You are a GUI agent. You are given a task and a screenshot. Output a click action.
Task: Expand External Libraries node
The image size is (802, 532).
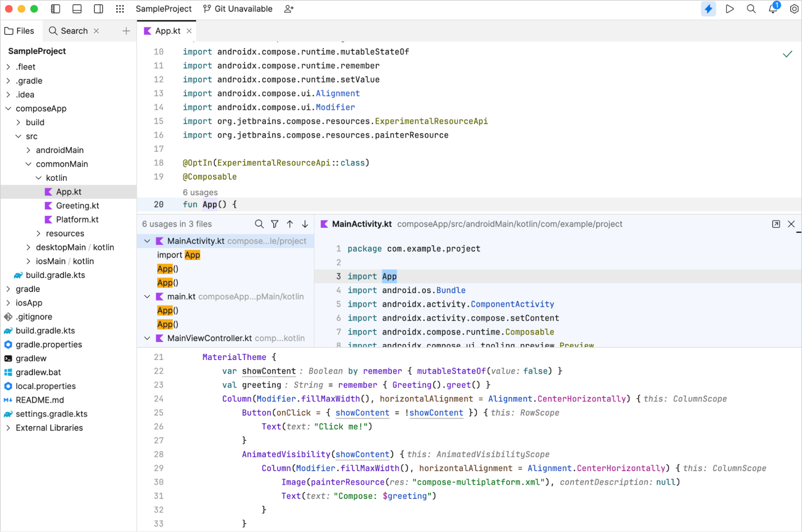pos(8,428)
